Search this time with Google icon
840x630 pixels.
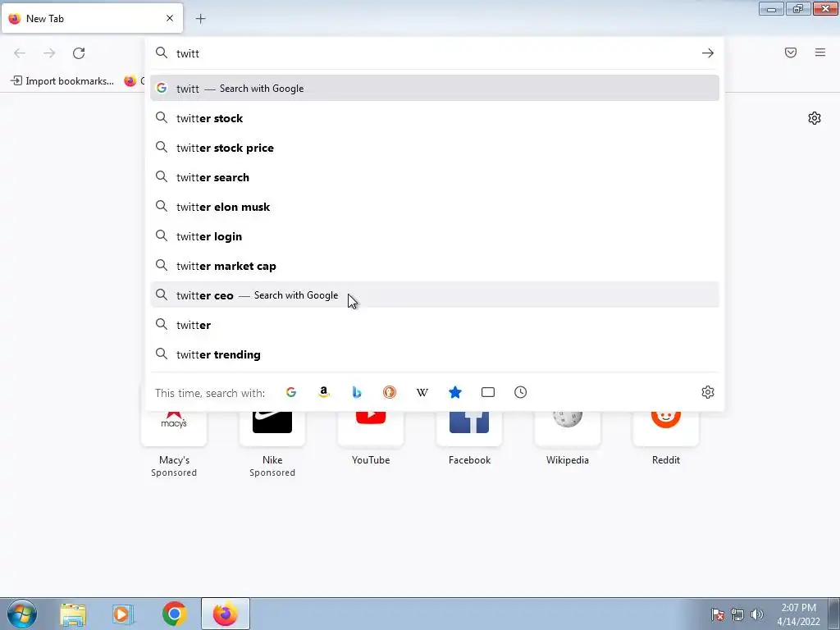click(x=291, y=392)
